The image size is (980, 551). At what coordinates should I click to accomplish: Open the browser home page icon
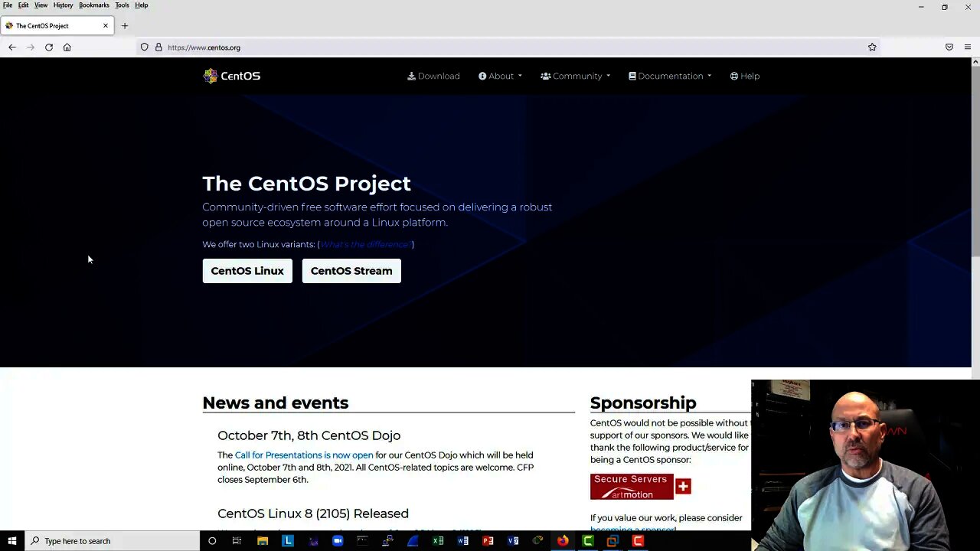(x=67, y=47)
